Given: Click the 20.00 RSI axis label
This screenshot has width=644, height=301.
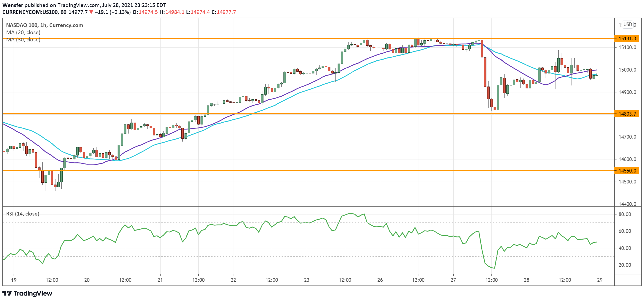Looking at the screenshot, I should click(x=625, y=265).
